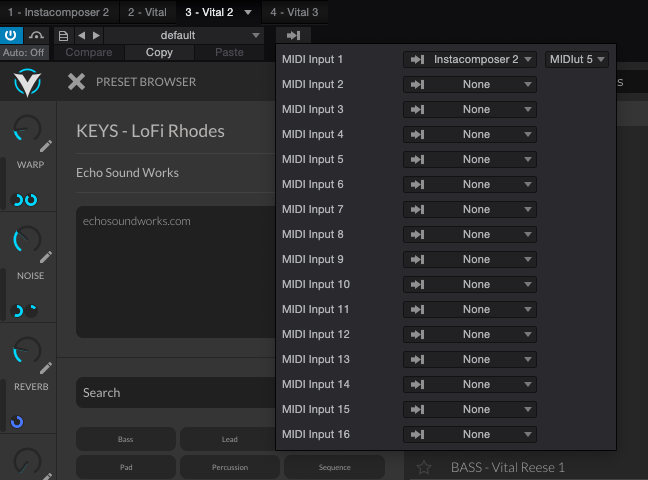Image resolution: width=648 pixels, height=480 pixels.
Task: Favorite BASS - Vital Reese 1 star
Action: point(424,468)
